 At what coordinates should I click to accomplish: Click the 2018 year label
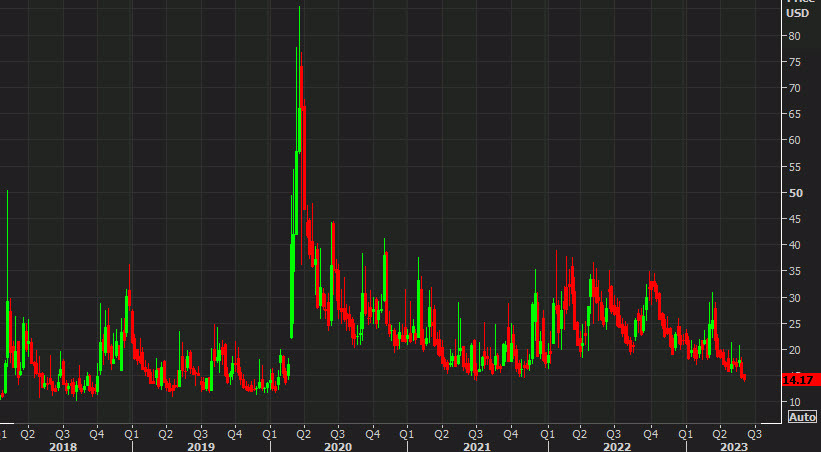pyautogui.click(x=63, y=447)
